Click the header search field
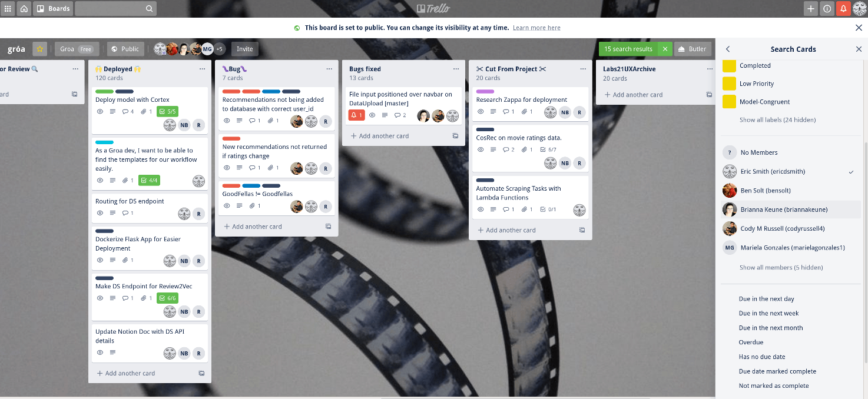This screenshot has width=868, height=399. click(116, 9)
